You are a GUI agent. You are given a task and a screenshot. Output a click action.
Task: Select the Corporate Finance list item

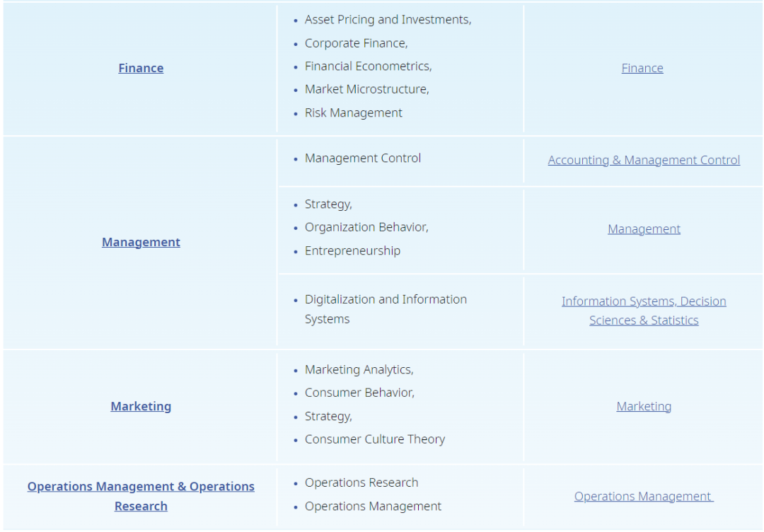click(x=356, y=43)
